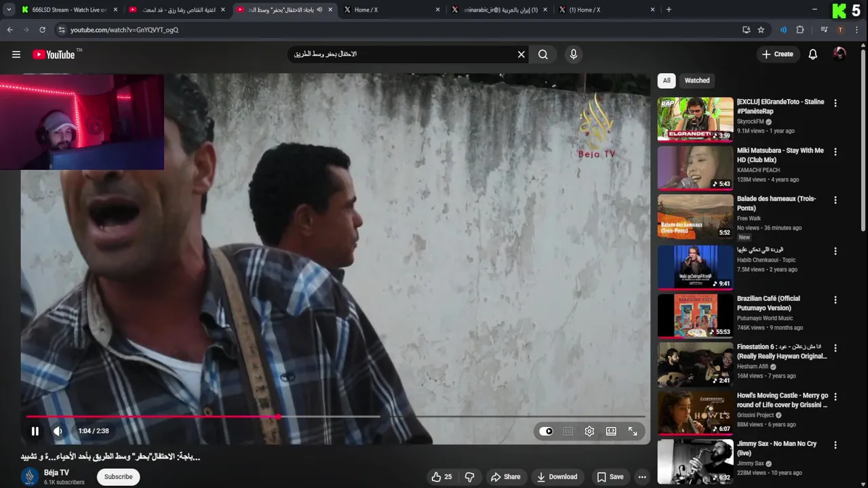Open player settings gear
The image size is (868, 488).
coord(589,431)
